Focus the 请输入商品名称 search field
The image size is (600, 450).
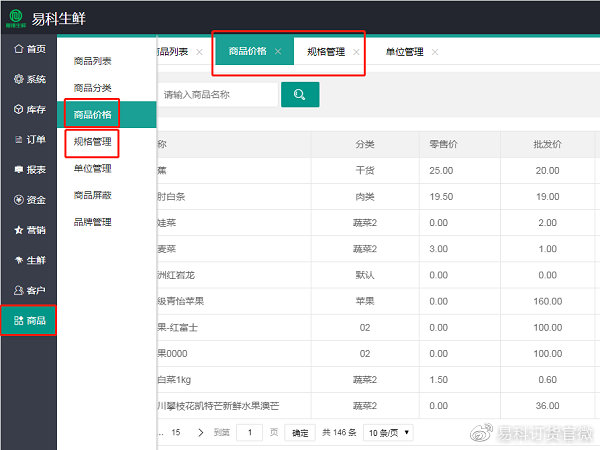coord(217,94)
